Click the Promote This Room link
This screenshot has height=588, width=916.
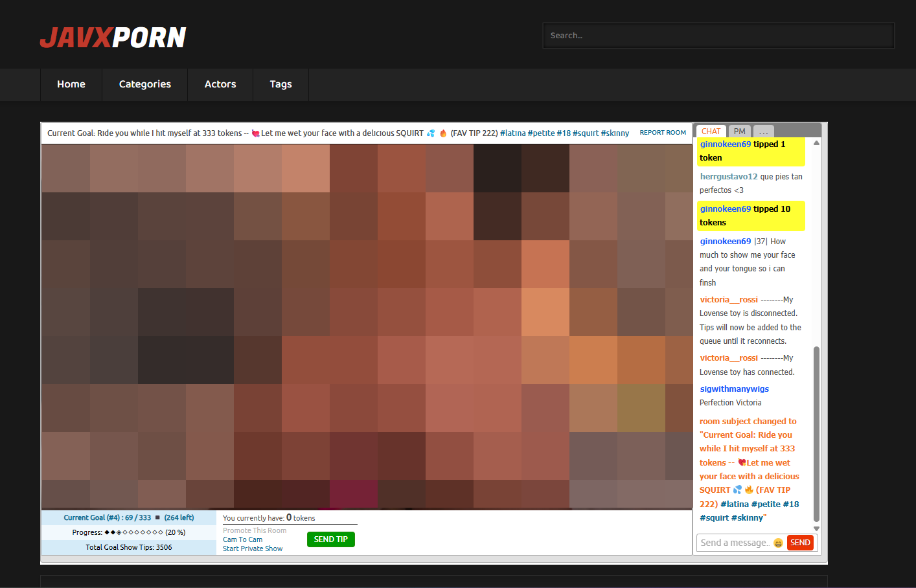click(x=255, y=530)
